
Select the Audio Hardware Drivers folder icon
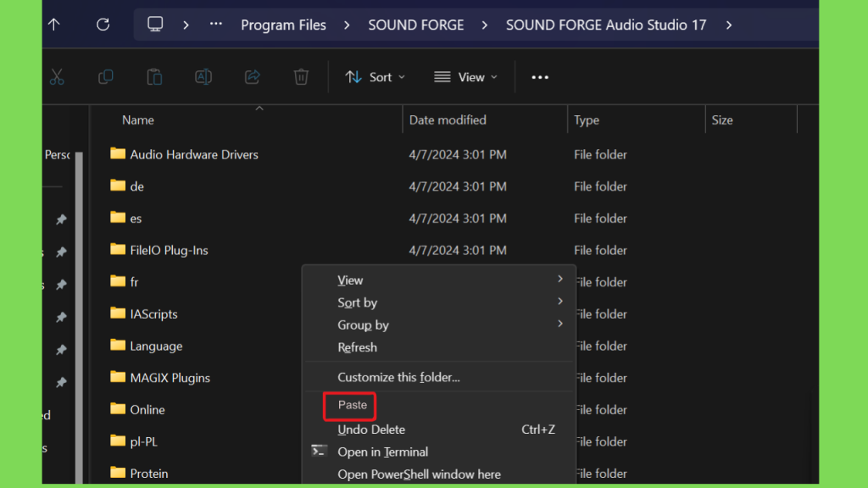[117, 153]
